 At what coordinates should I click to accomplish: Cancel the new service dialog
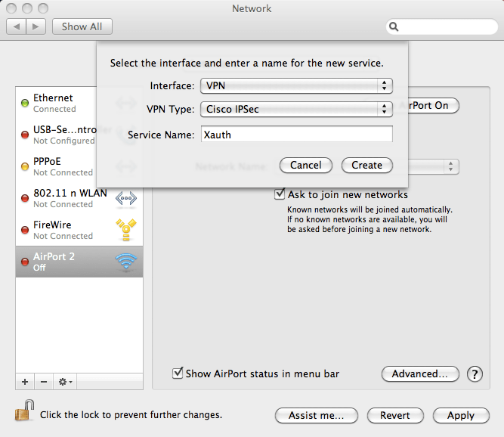[x=306, y=166]
